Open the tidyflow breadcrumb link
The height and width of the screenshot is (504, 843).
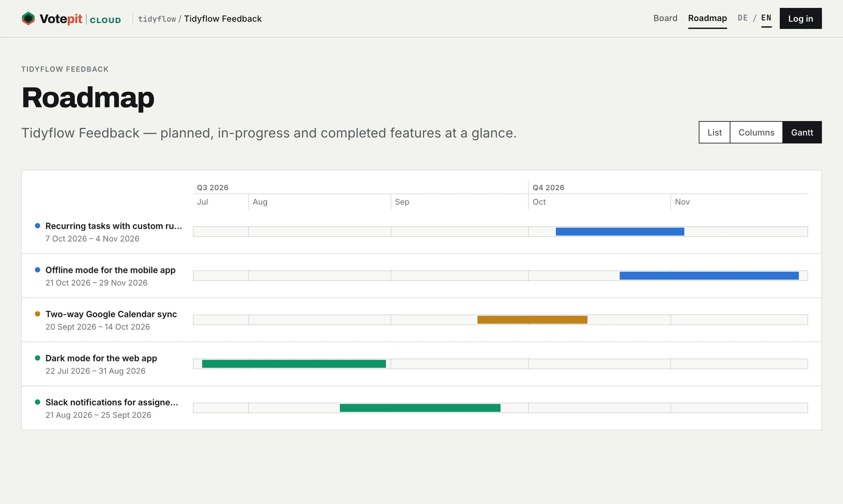(x=157, y=19)
